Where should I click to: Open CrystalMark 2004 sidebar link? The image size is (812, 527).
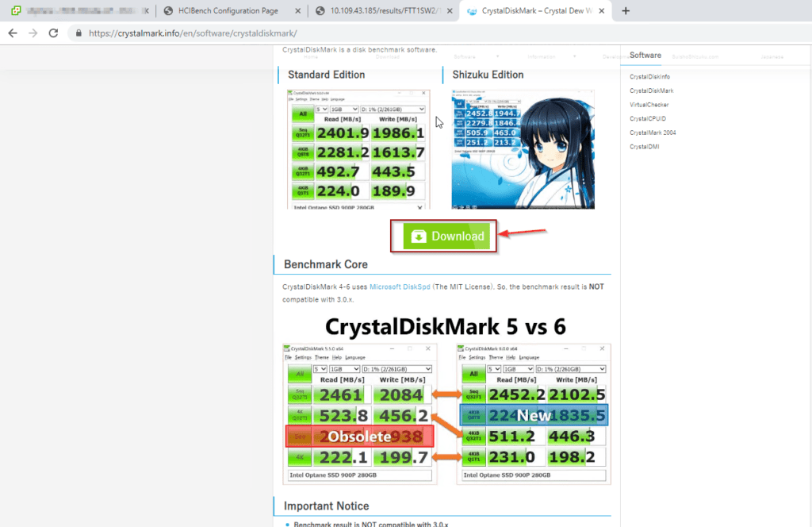click(651, 133)
